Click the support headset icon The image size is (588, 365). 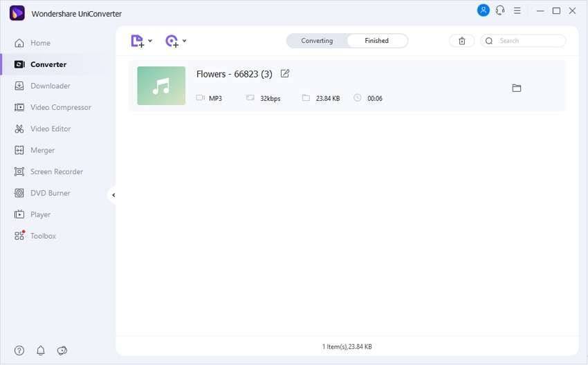[x=500, y=10]
